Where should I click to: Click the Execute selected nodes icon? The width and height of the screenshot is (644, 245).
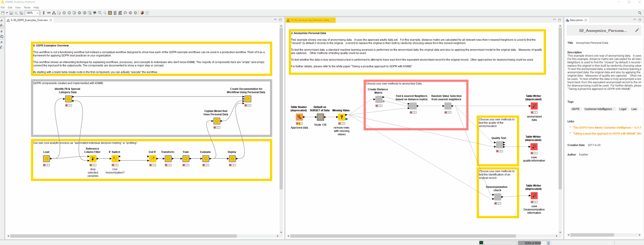pyautogui.click(x=64, y=13)
